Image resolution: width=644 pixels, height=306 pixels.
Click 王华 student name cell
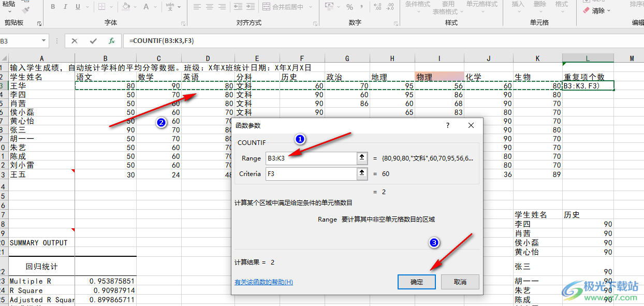pos(41,85)
